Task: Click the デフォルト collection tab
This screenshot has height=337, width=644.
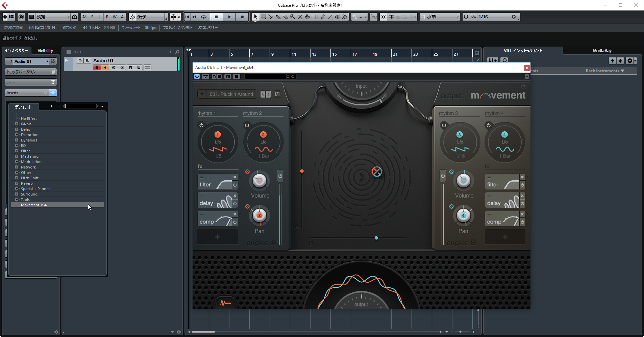Action: [x=23, y=107]
